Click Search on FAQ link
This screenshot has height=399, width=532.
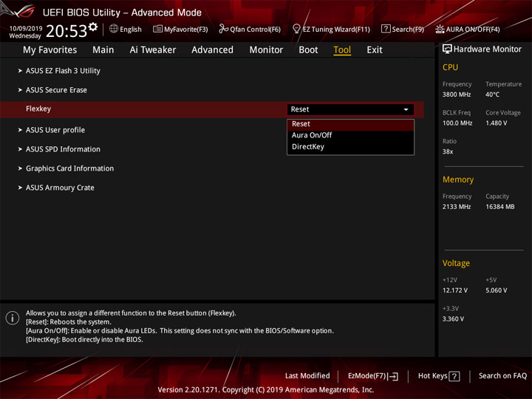click(x=503, y=376)
